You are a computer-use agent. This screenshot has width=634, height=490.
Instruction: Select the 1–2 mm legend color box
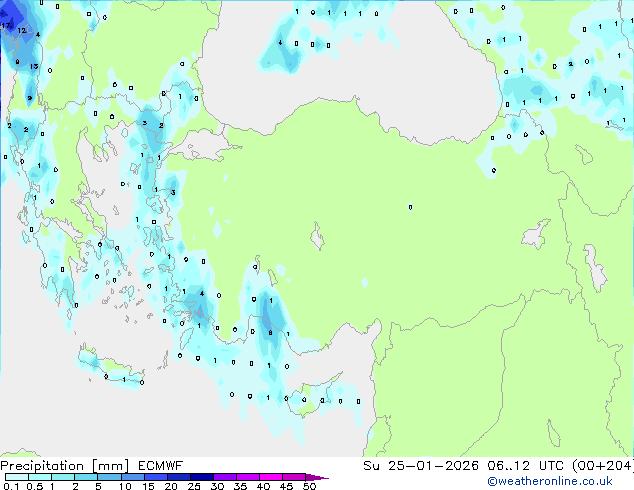click(63, 477)
